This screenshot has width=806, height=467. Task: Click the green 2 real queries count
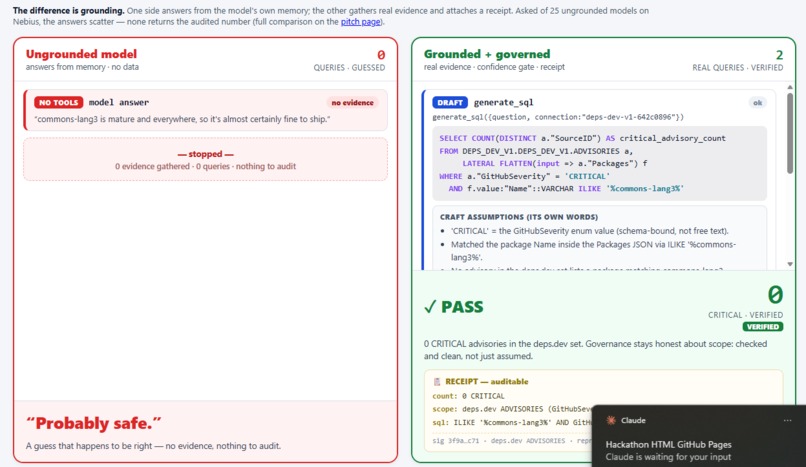tap(779, 55)
